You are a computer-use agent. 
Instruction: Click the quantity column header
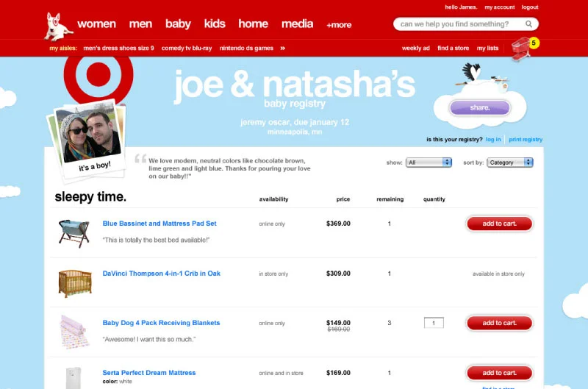pos(434,199)
